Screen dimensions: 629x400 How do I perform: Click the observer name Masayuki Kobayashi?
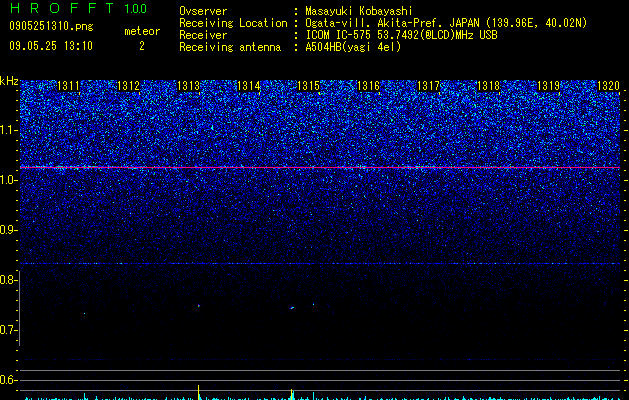click(359, 11)
